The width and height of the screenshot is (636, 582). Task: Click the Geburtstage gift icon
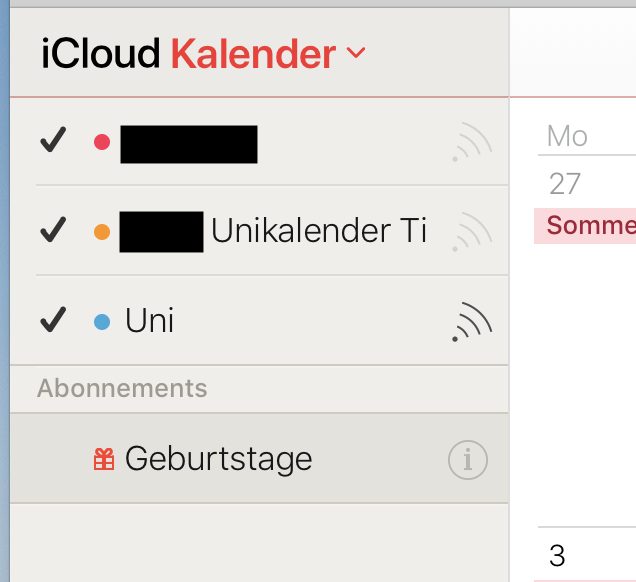103,459
